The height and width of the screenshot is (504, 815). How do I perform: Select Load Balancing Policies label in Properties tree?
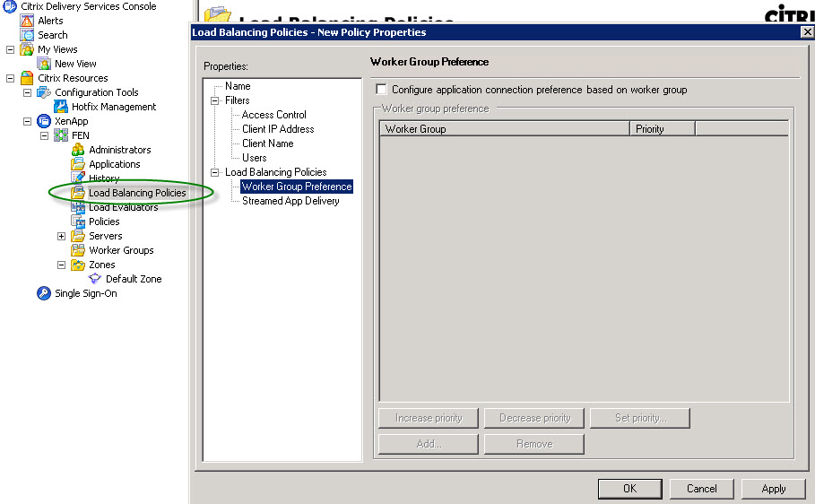click(275, 172)
